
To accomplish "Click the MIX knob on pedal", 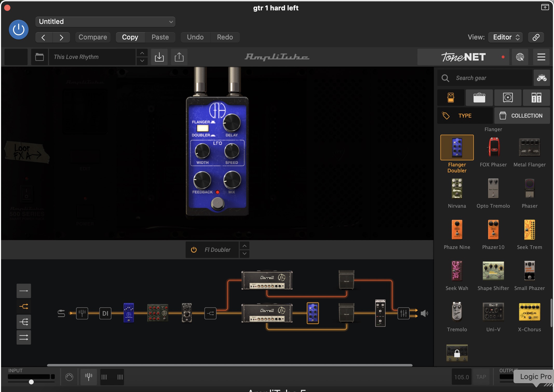I will (232, 180).
